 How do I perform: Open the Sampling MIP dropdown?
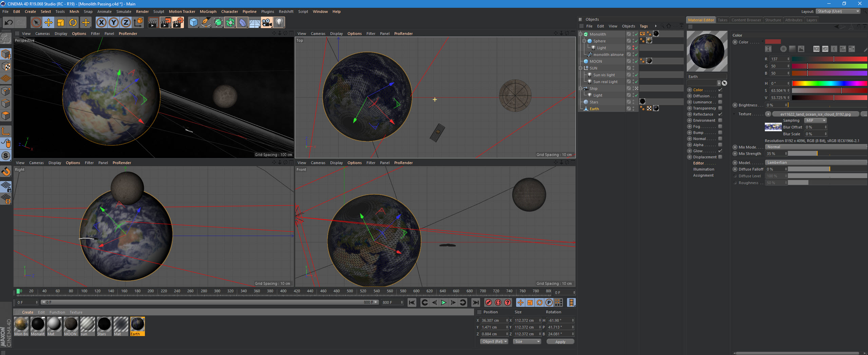tap(815, 120)
